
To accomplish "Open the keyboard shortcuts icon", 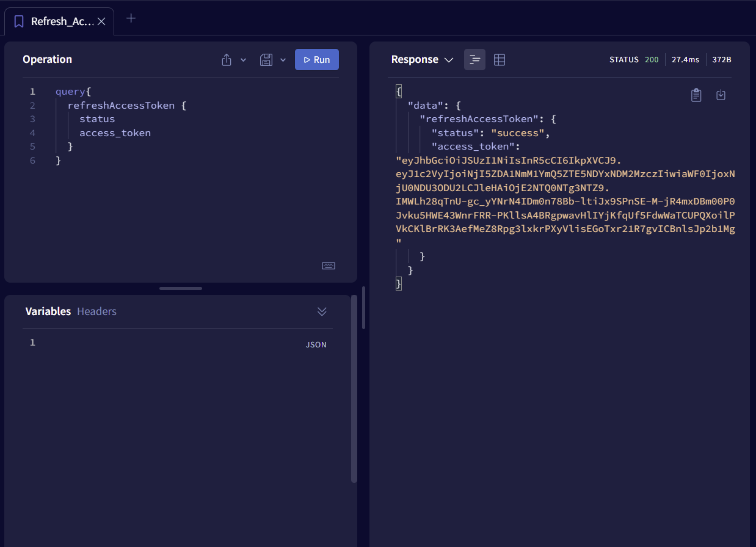I will pyautogui.click(x=329, y=266).
